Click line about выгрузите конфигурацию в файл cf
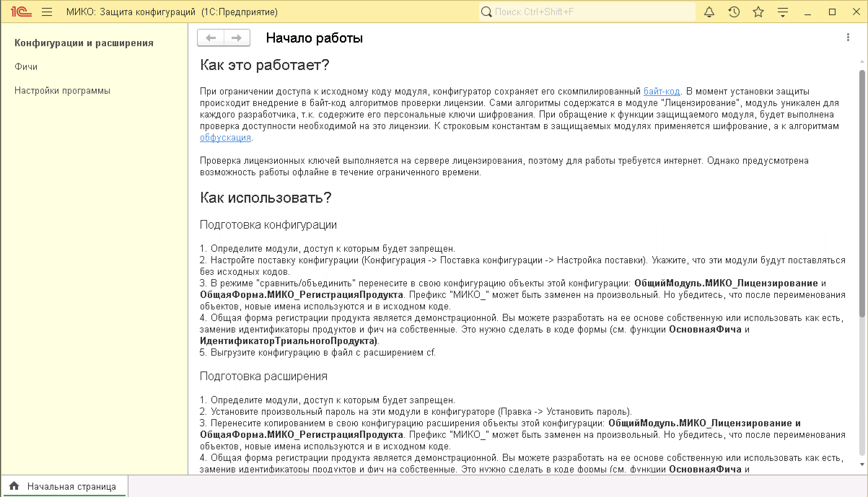Screen dimensions: 868x497 317,353
